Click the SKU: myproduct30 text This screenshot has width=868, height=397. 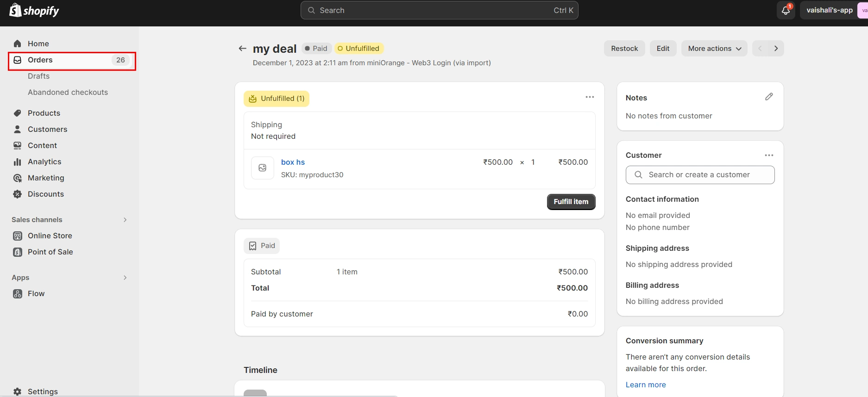point(312,175)
